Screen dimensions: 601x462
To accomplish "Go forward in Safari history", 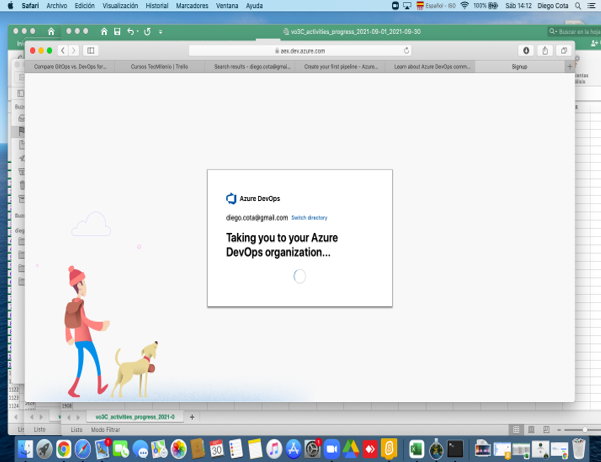I will coord(74,51).
